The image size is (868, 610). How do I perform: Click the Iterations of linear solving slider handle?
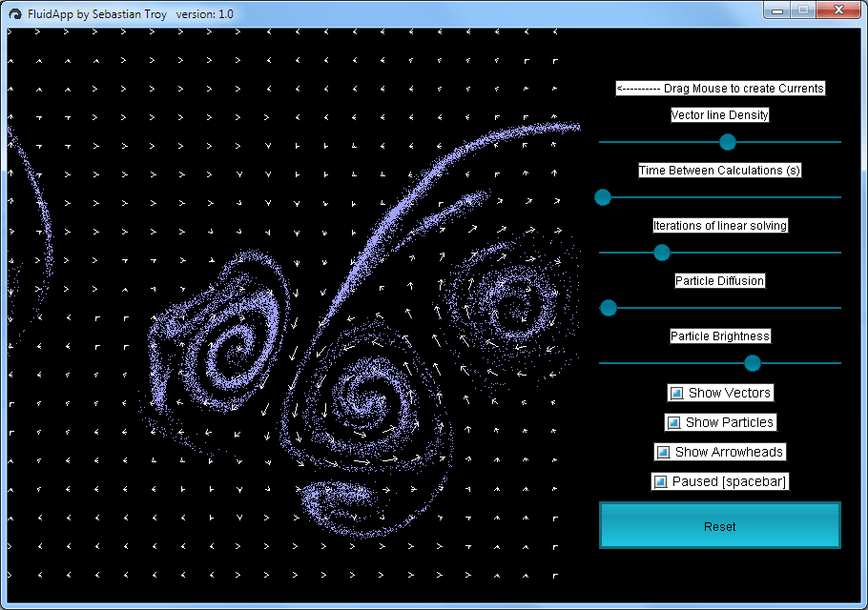tap(662, 253)
